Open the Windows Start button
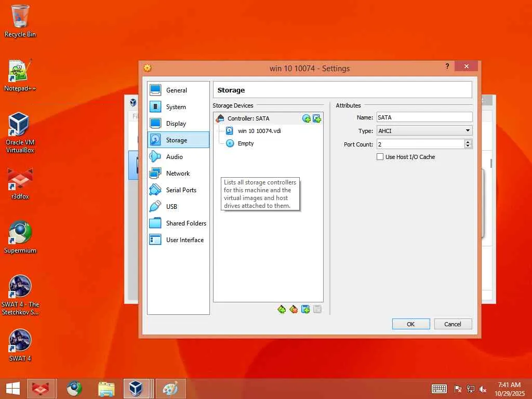The height and width of the screenshot is (399, 532). point(13,389)
